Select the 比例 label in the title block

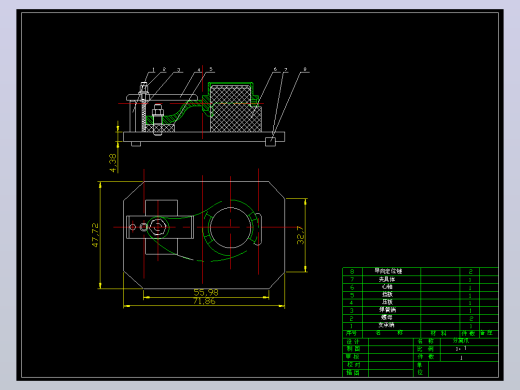tap(426, 349)
